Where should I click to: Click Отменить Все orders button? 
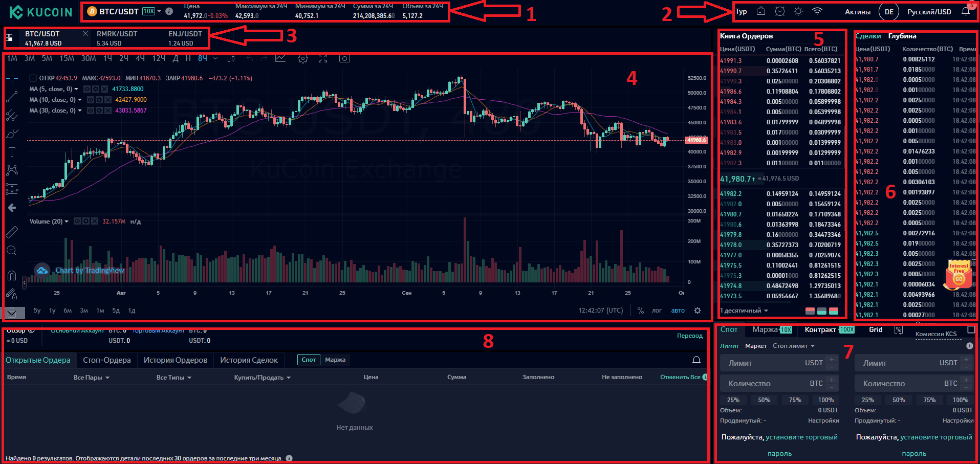pos(680,377)
